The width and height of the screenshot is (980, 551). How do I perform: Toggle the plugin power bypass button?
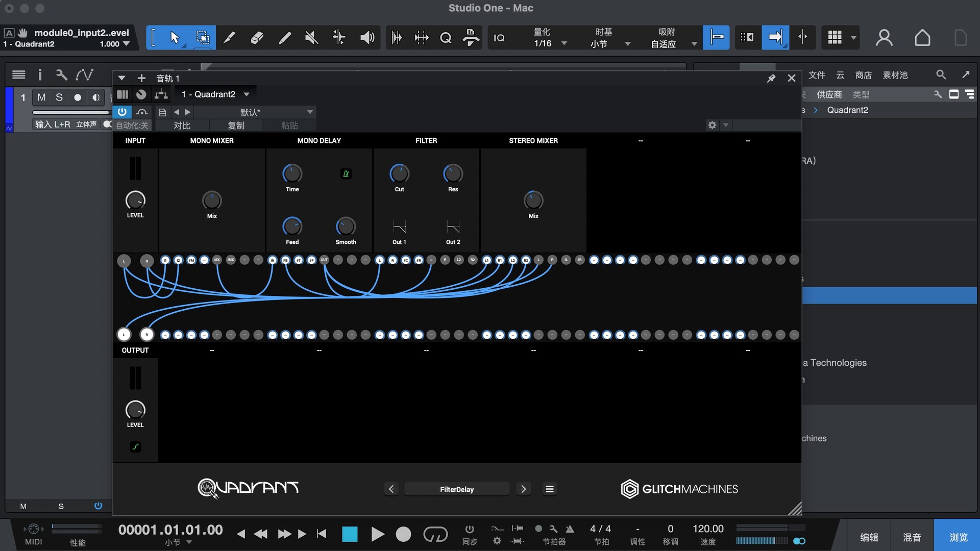tap(122, 112)
